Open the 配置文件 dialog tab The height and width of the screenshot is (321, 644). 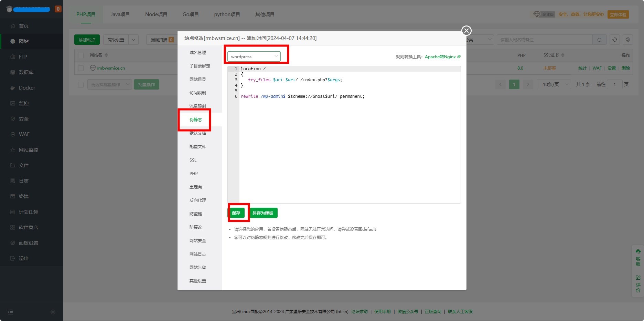coord(198,146)
